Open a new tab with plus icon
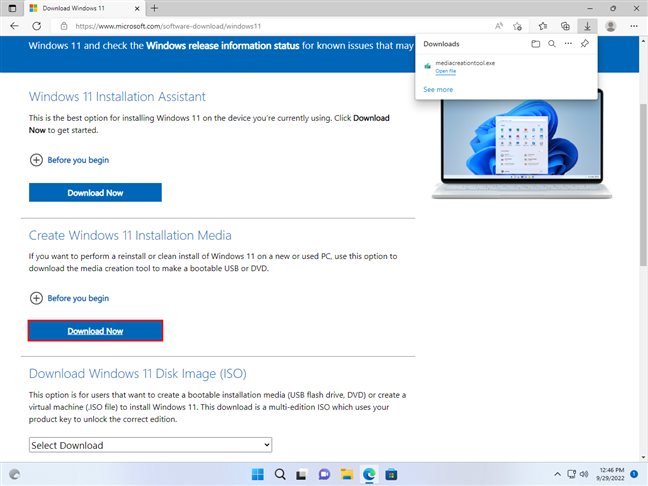This screenshot has width=648, height=486. 154,8
